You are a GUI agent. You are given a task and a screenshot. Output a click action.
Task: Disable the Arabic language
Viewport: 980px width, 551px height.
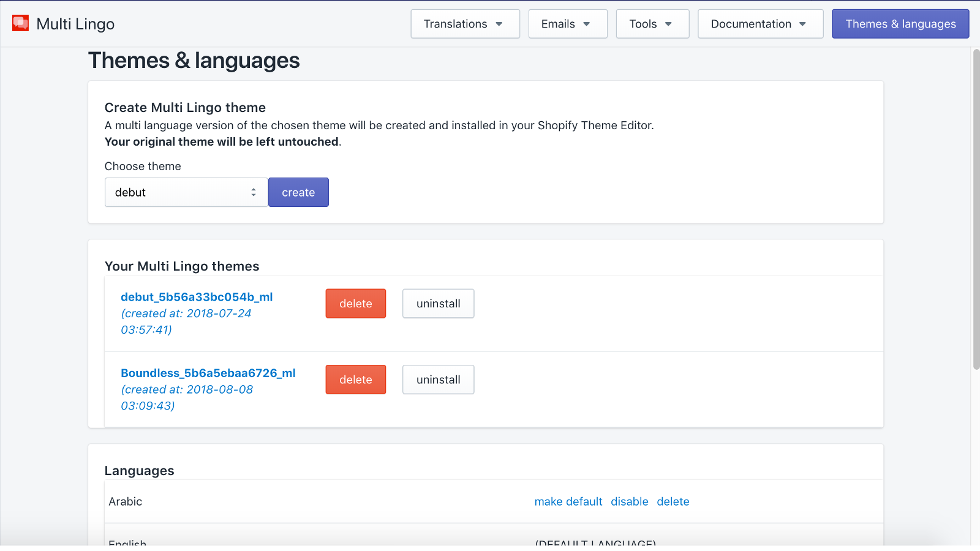coord(629,501)
